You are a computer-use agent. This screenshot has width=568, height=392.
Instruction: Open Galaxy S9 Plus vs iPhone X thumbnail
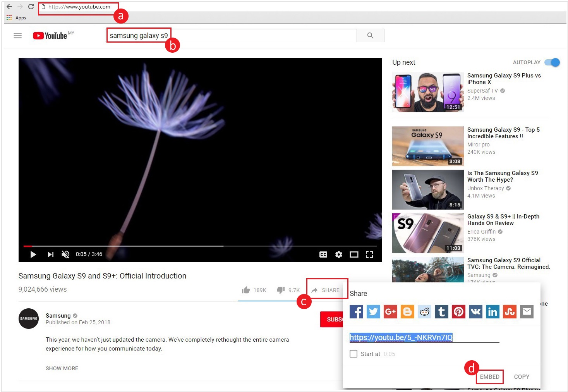pos(428,92)
